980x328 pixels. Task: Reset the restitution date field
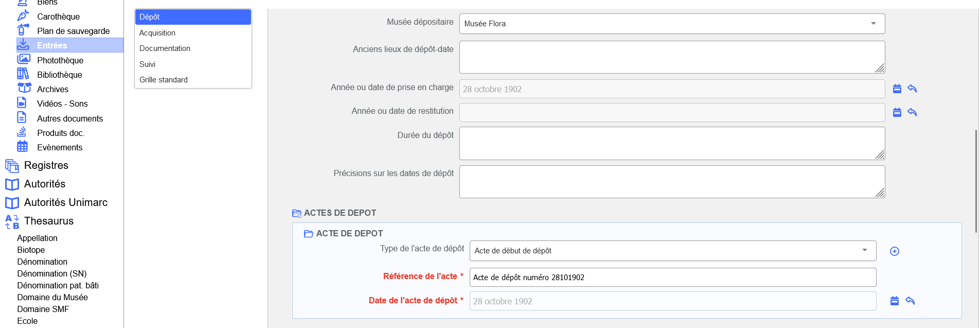[912, 112]
